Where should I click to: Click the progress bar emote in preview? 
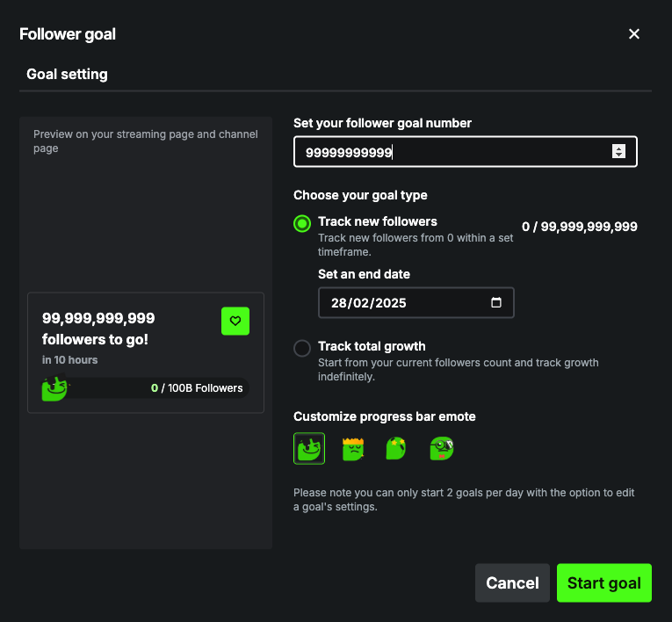[54, 388]
